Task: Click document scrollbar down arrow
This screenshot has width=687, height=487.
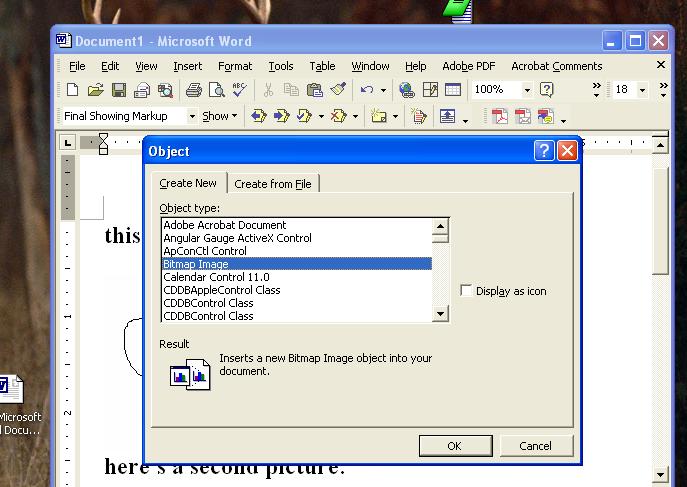Action: tap(660, 474)
